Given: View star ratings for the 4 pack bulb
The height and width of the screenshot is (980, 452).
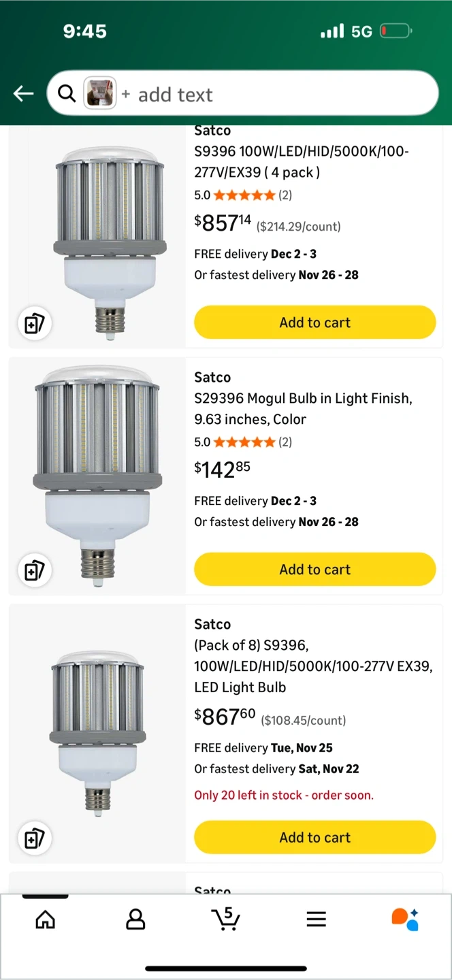Looking at the screenshot, I should 243,195.
